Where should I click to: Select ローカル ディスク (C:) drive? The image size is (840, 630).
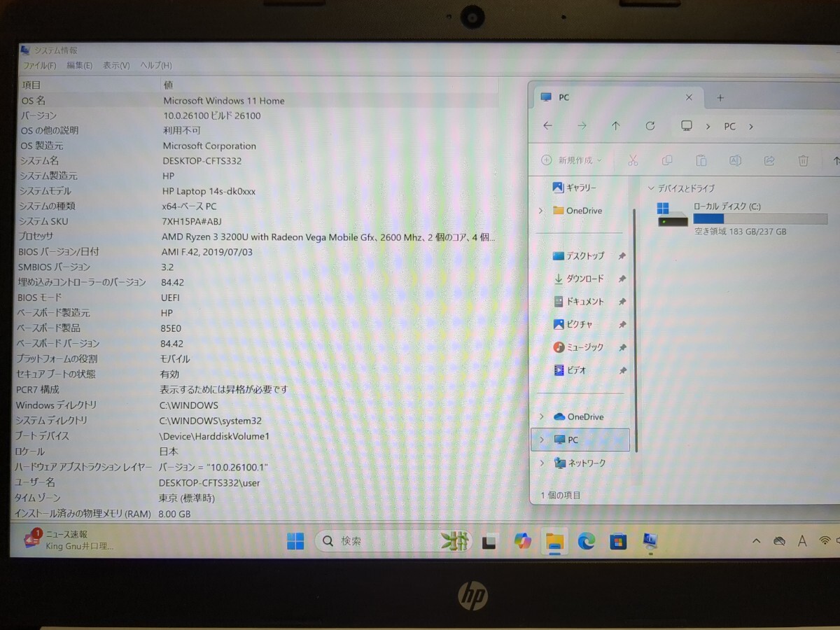[x=742, y=218]
